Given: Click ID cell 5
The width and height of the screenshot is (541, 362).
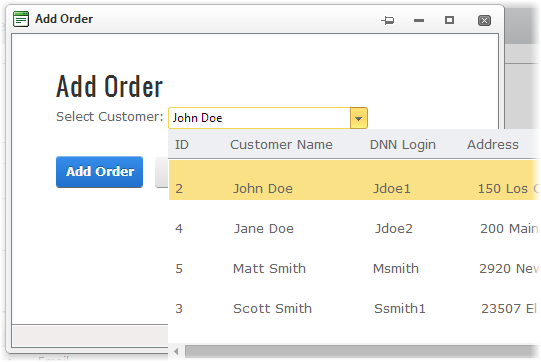Looking at the screenshot, I should pos(179,269).
